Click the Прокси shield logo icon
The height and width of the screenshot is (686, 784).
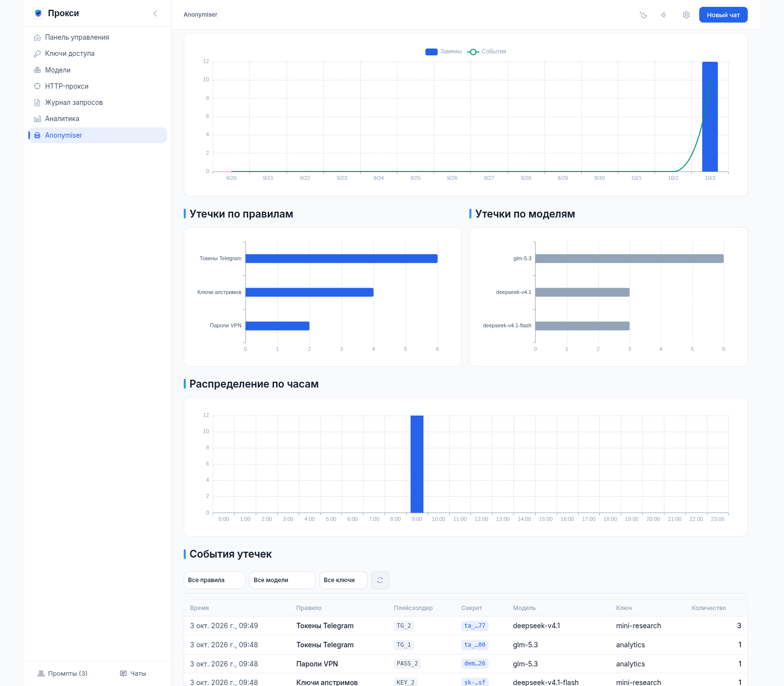(x=38, y=13)
